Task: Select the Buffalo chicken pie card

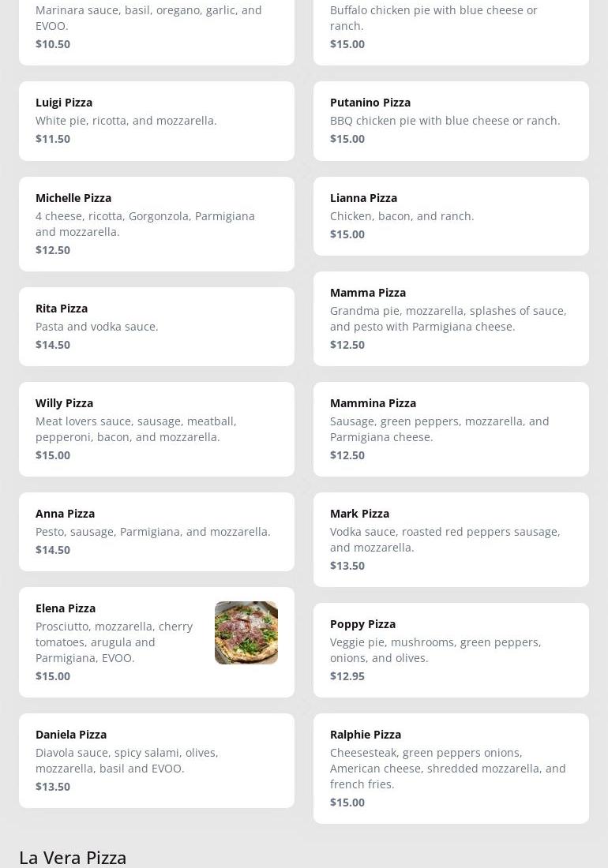Action: (x=451, y=28)
